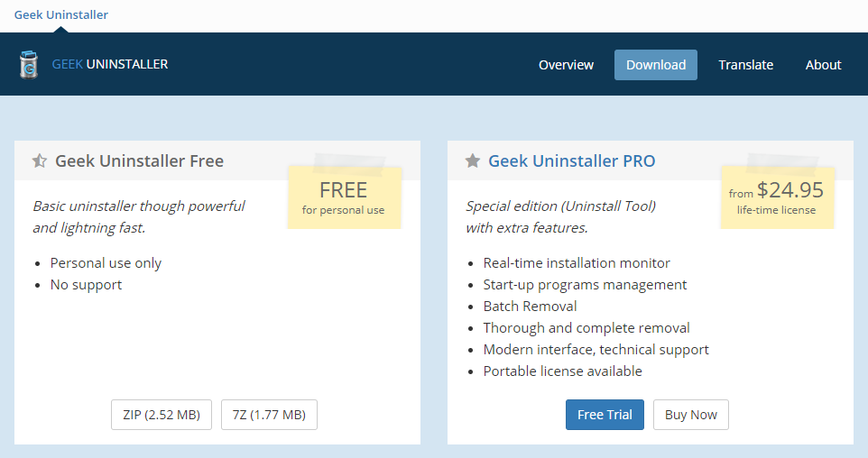The width and height of the screenshot is (868, 458).
Task: Download the 7Z (1.77 MB) package
Action: click(269, 415)
